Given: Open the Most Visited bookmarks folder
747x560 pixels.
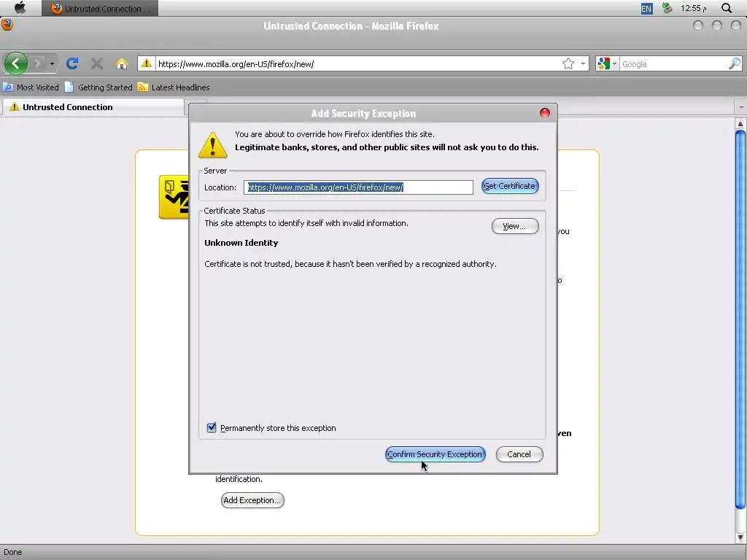Looking at the screenshot, I should [31, 87].
